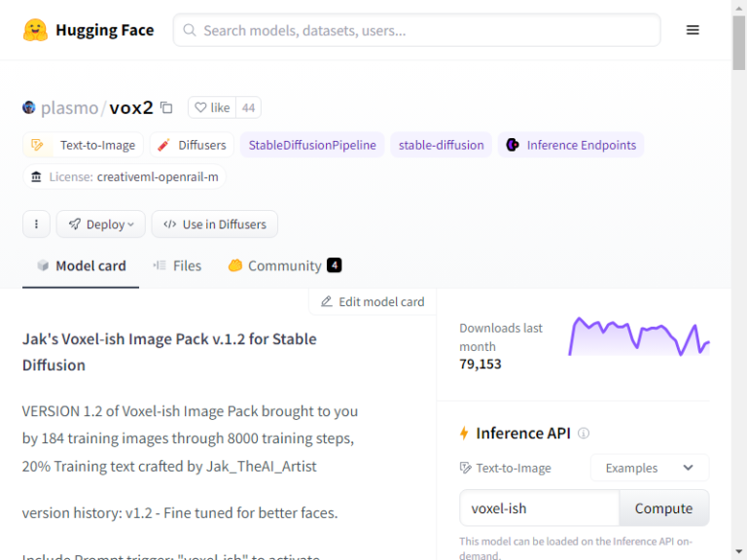Click the Compute button

coord(663,508)
